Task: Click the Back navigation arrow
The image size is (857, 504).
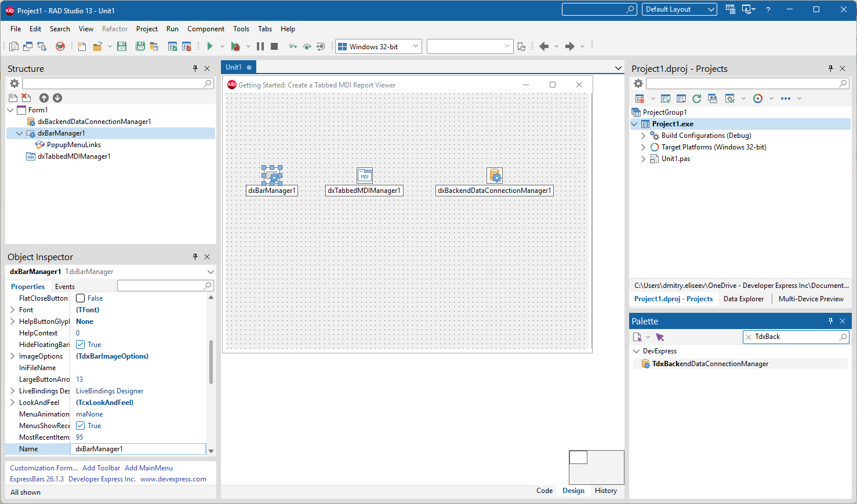Action: (544, 46)
